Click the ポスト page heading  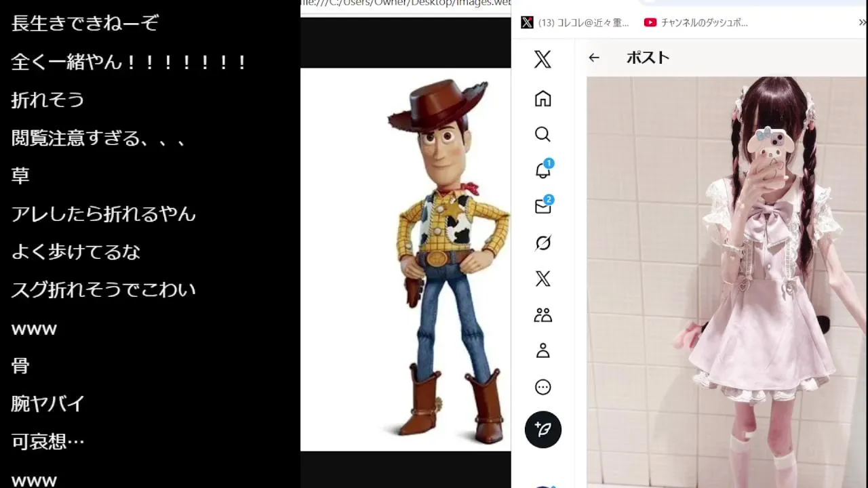point(648,58)
